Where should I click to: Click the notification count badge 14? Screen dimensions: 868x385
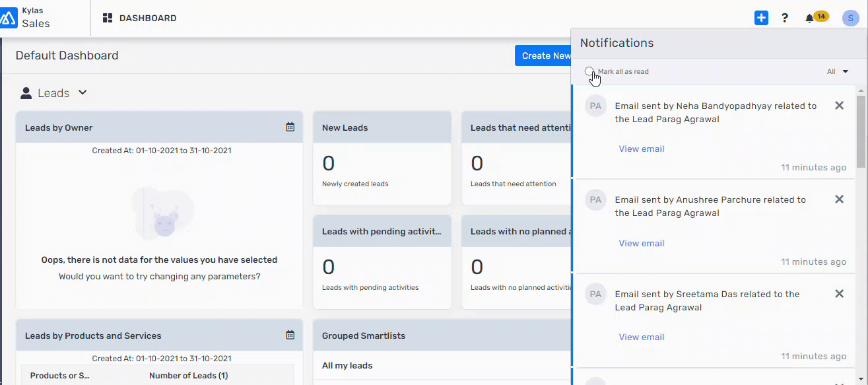tap(821, 17)
